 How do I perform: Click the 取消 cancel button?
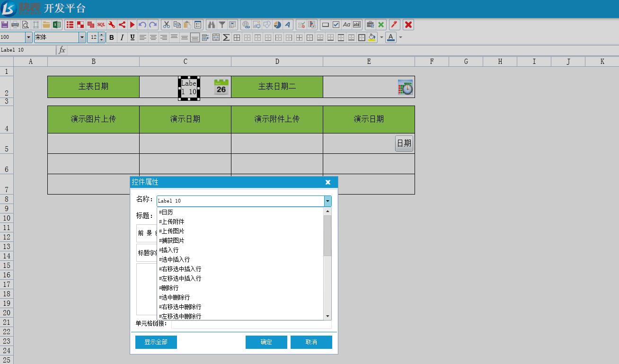tap(311, 342)
